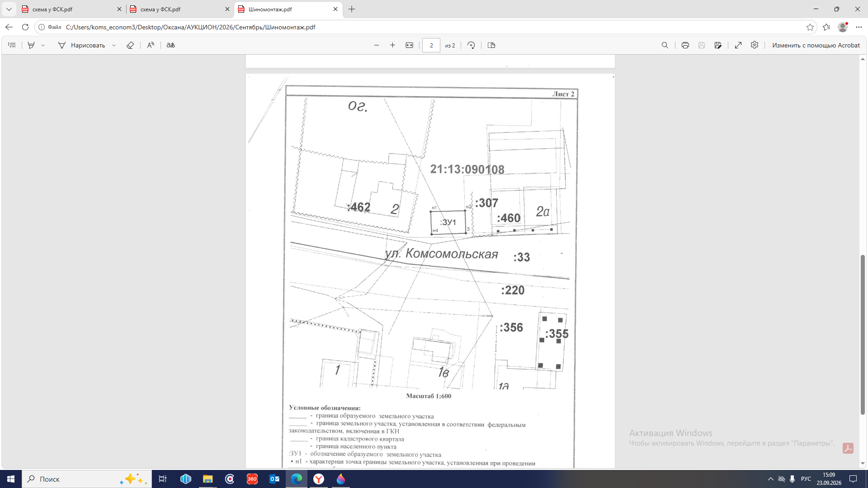
Task: Open the browser profile menu
Action: coord(843,27)
